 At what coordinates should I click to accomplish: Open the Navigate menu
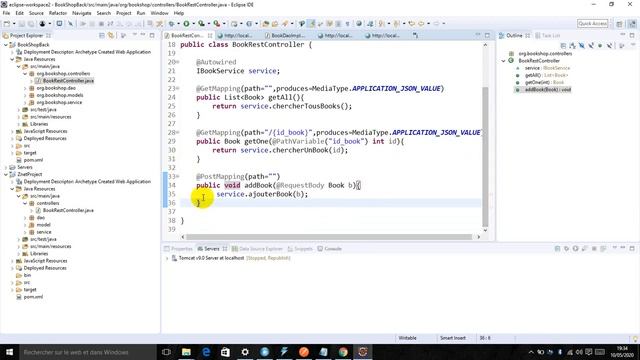tap(82, 13)
